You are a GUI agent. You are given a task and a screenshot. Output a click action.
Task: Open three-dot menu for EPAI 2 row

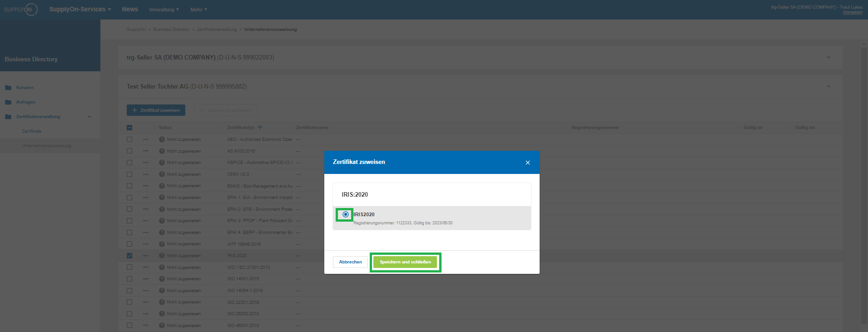pos(145,209)
